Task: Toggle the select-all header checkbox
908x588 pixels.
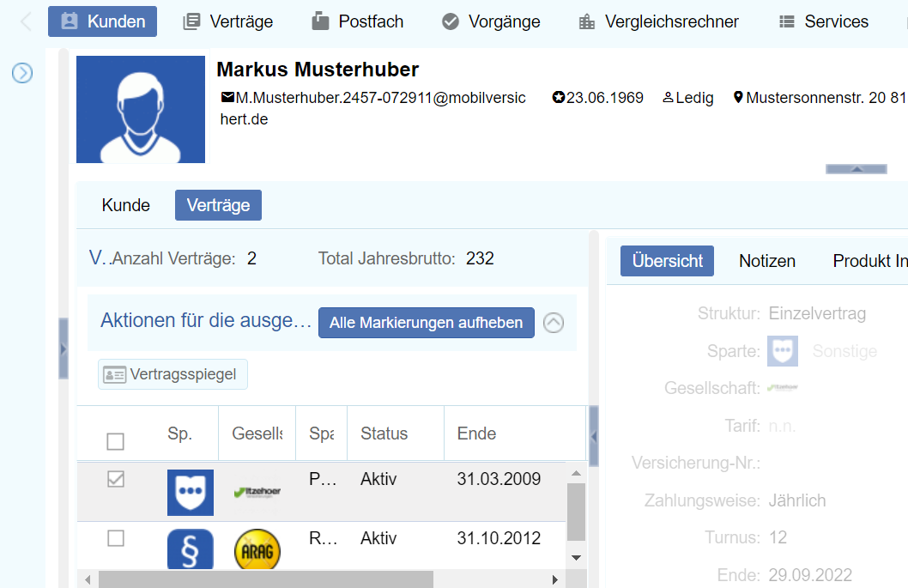Action: point(115,441)
